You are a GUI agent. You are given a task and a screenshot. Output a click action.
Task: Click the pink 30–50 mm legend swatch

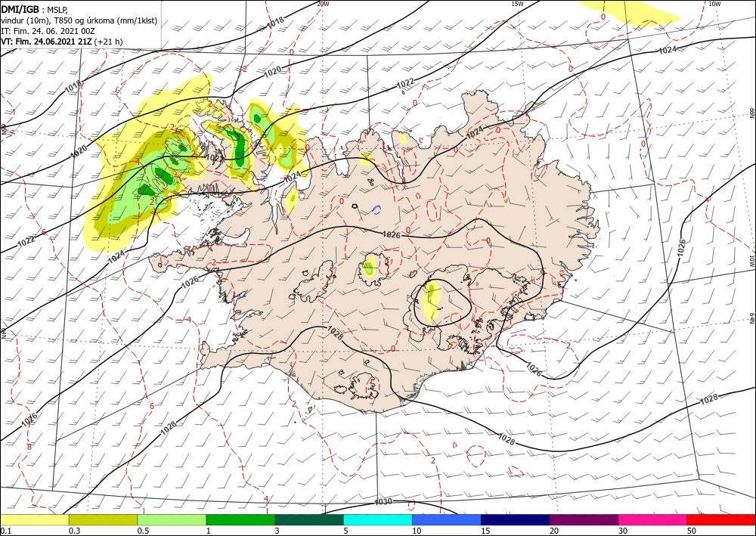pyautogui.click(x=653, y=519)
